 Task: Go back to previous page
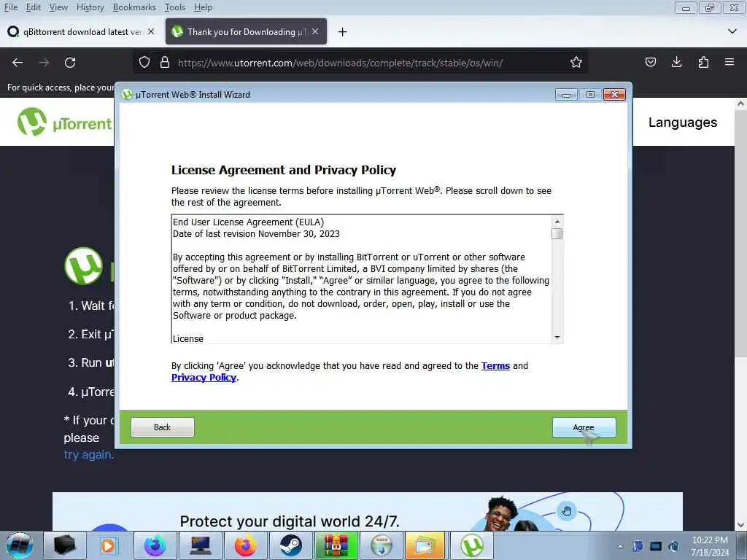(18, 63)
